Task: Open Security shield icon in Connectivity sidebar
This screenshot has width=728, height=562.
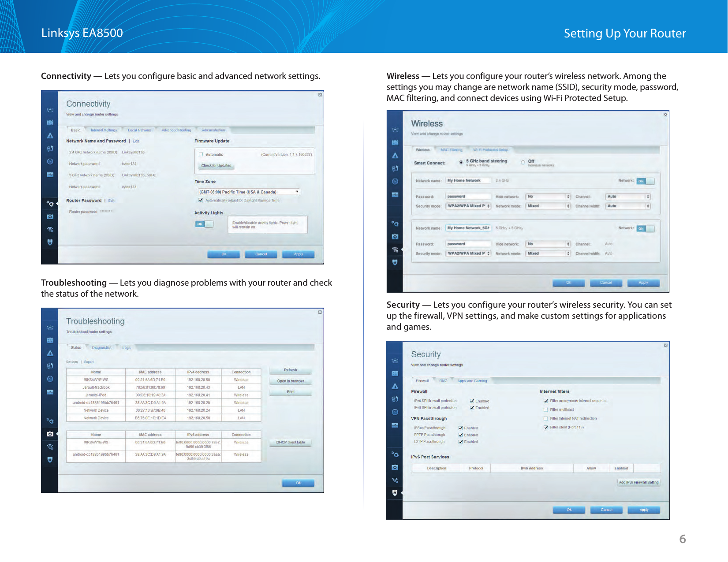Action: coord(50,242)
